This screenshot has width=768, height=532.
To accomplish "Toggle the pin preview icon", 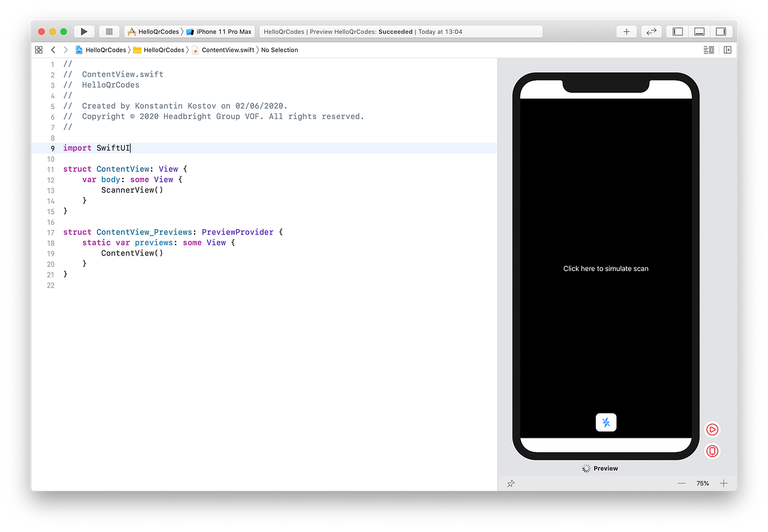I will tap(511, 483).
